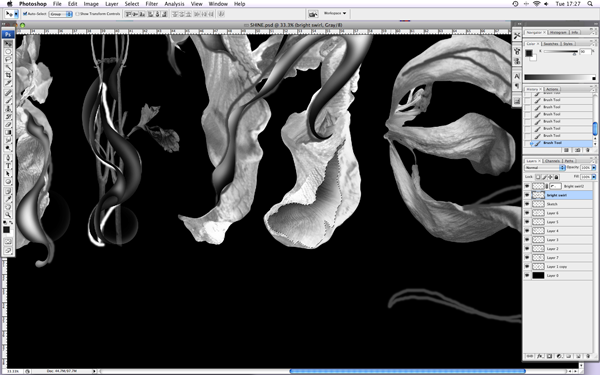Open the layer Fill slider arrow

[594, 177]
